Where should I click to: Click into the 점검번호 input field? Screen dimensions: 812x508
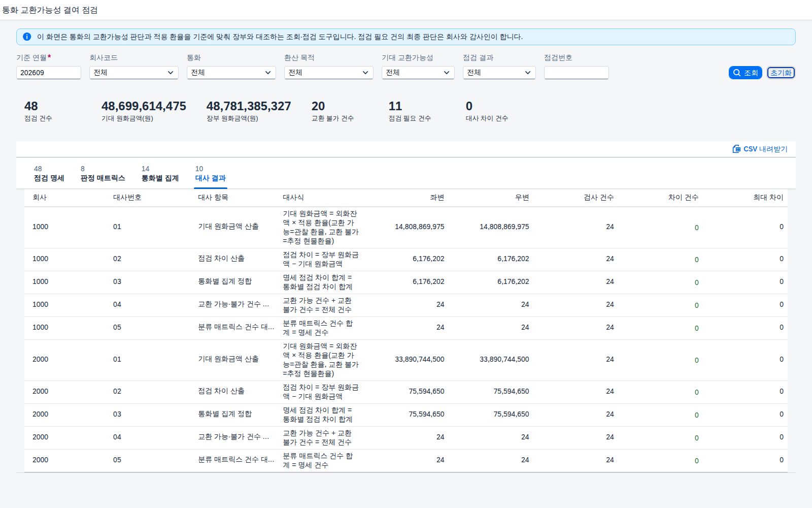577,73
